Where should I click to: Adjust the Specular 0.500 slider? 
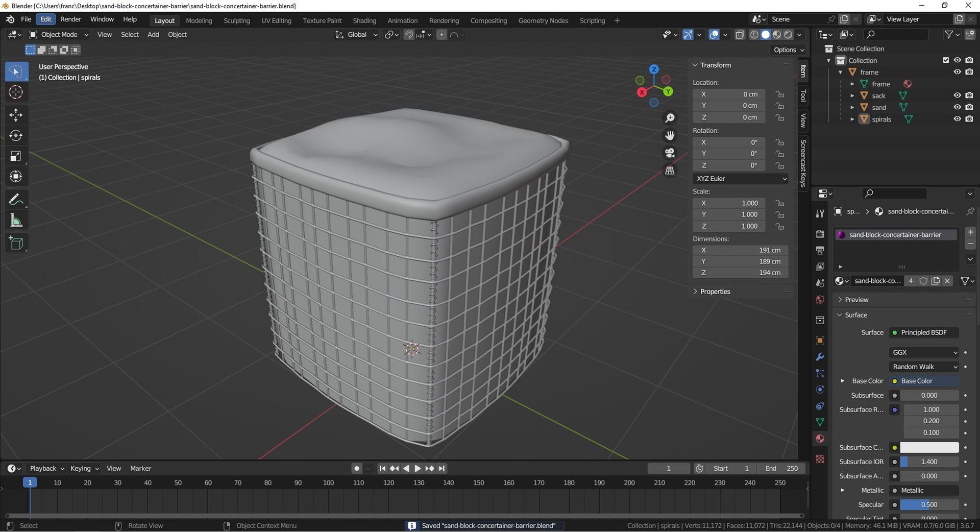pos(929,505)
